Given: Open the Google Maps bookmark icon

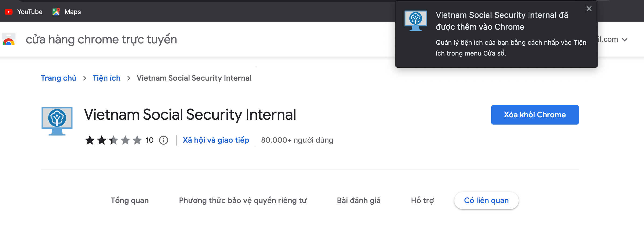Looking at the screenshot, I should (56, 12).
